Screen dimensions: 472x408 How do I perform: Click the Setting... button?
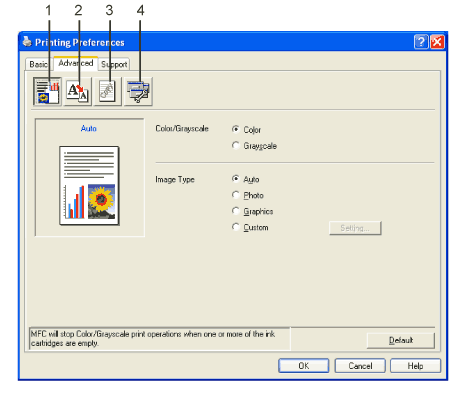point(355,228)
